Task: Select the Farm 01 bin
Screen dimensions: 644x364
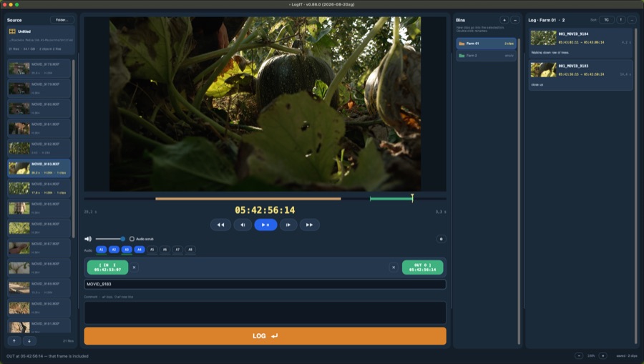Action: tap(487, 44)
